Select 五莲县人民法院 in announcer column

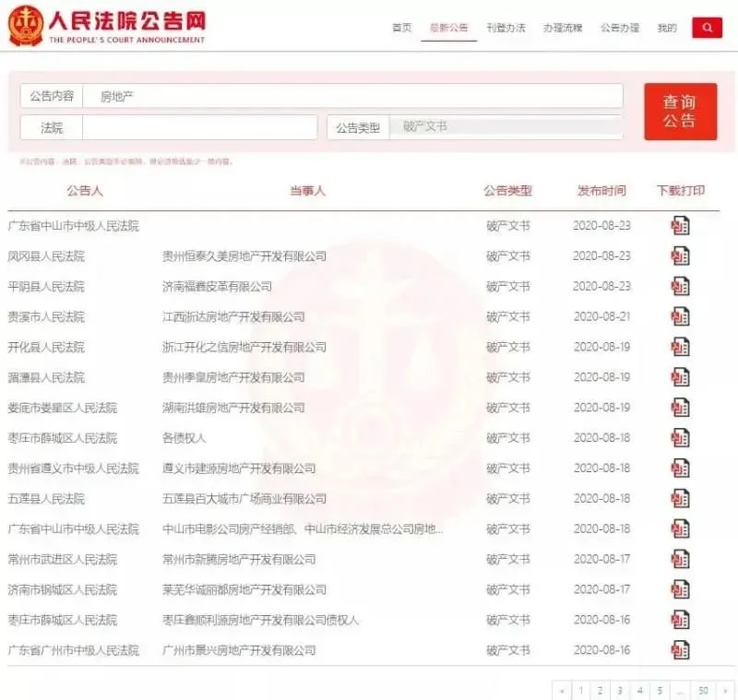[46, 499]
